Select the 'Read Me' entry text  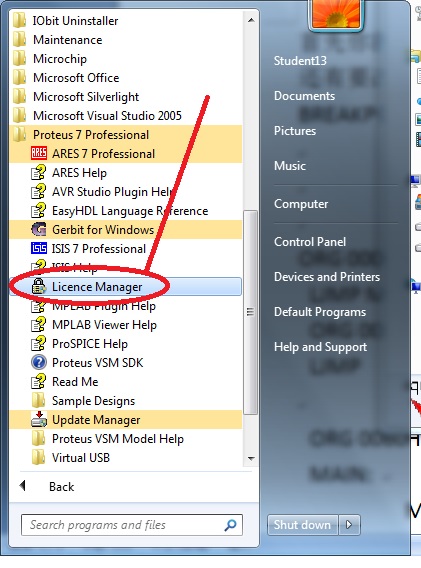75,381
